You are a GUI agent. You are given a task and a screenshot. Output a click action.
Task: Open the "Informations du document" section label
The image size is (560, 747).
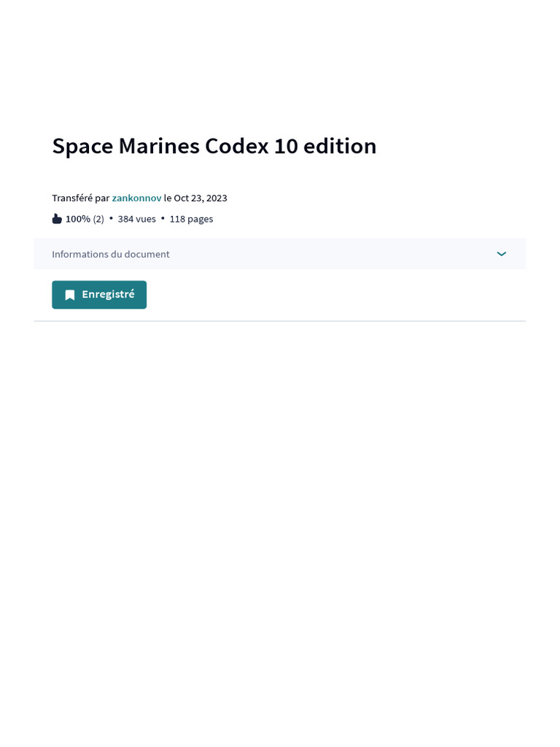point(111,254)
